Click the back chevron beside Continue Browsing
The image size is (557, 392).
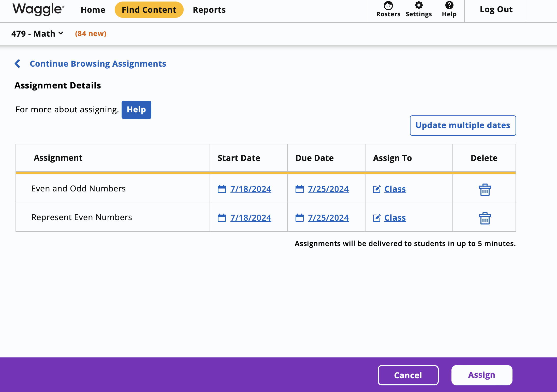click(17, 64)
